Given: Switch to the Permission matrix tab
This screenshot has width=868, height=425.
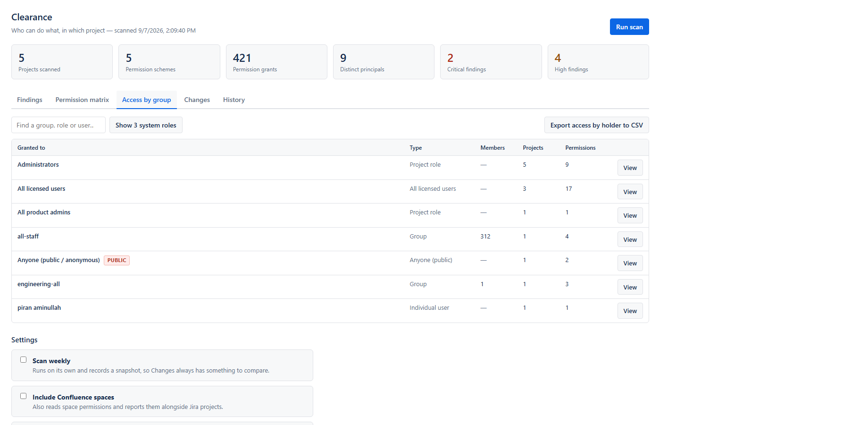Looking at the screenshot, I should tap(82, 100).
